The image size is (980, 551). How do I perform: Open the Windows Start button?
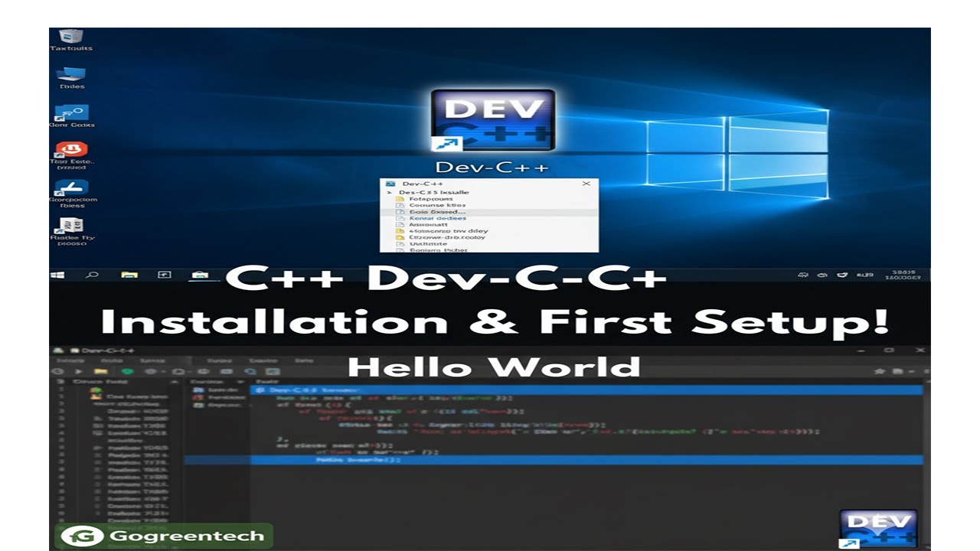tap(57, 275)
